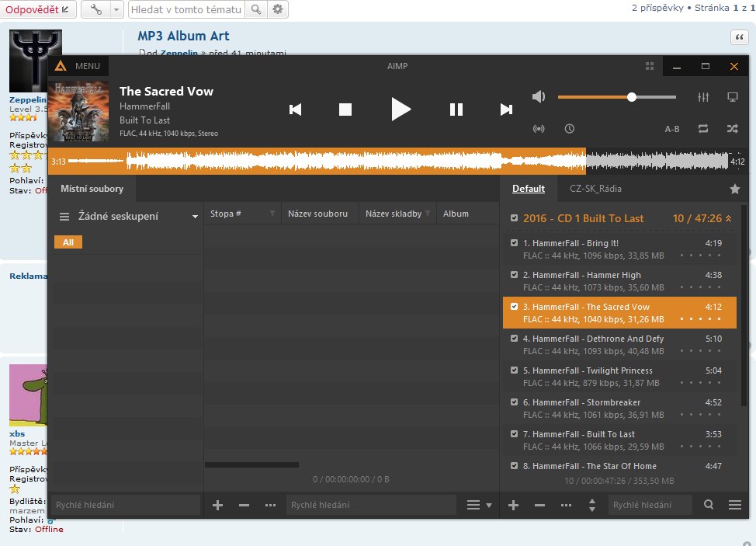Click forum quote post icon
The image size is (756, 546).
tap(739, 37)
